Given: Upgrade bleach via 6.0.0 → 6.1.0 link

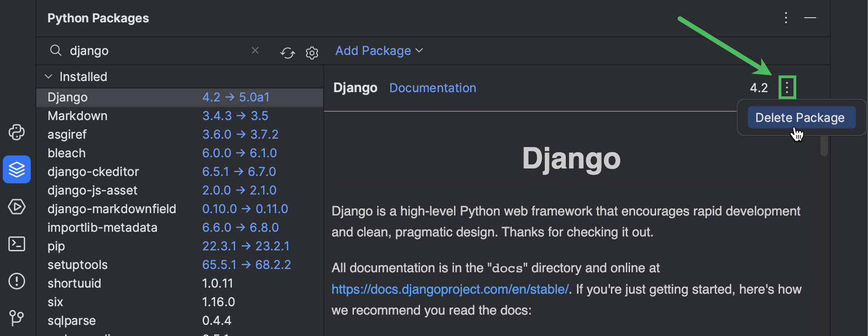Looking at the screenshot, I should pos(239,153).
